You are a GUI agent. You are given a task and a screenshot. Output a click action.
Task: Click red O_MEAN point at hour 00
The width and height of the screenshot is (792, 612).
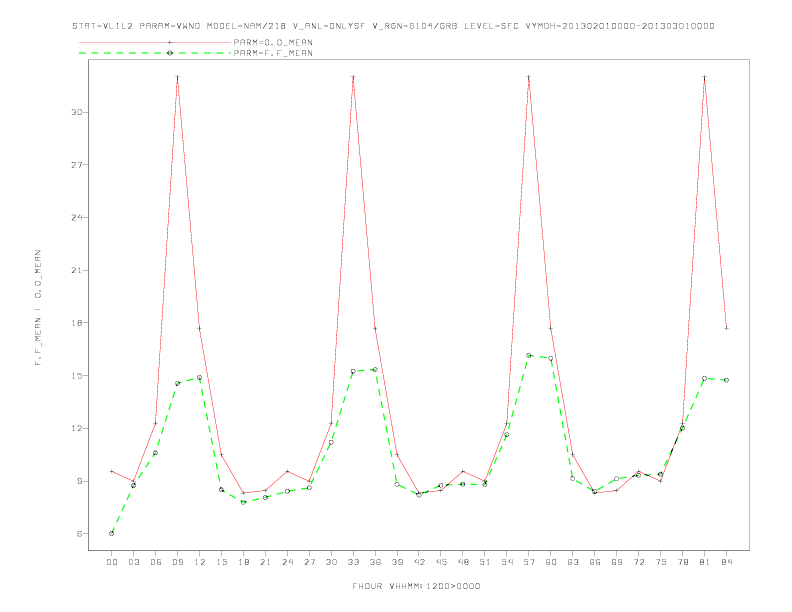tap(112, 471)
